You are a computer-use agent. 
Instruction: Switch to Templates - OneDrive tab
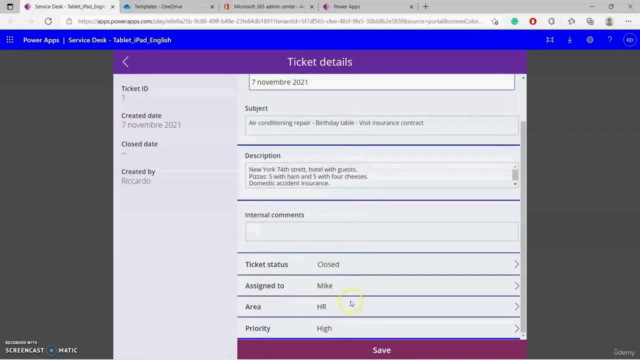[169, 7]
